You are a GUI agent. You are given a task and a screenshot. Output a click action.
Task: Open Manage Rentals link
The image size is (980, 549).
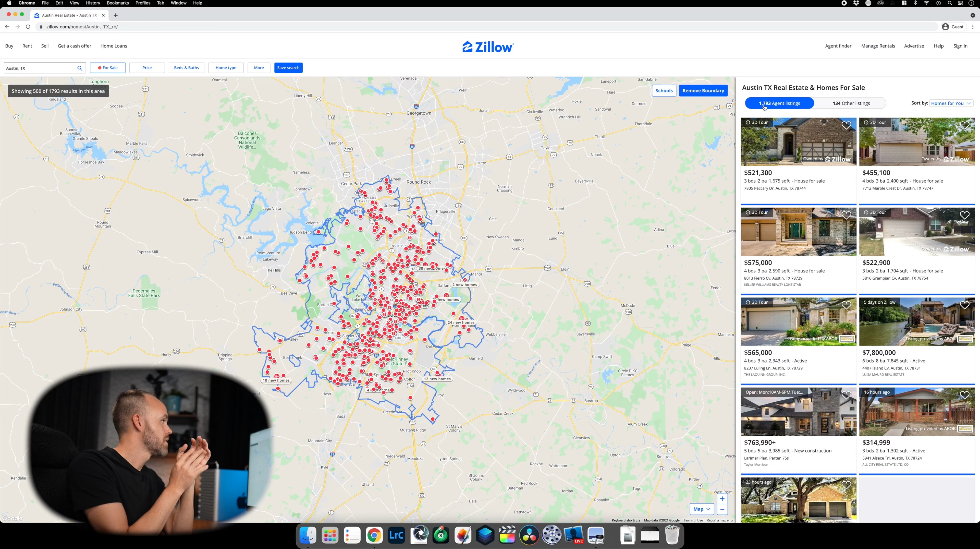(x=878, y=46)
